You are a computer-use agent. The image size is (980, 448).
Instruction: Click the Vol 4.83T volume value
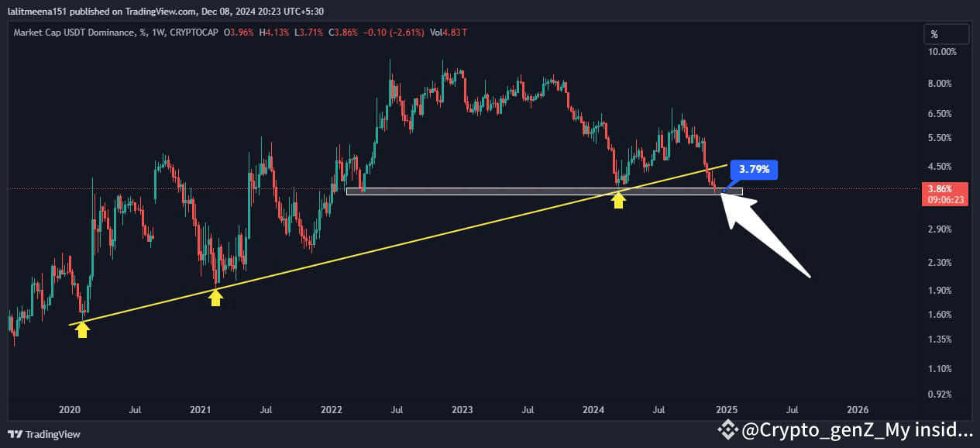[449, 33]
